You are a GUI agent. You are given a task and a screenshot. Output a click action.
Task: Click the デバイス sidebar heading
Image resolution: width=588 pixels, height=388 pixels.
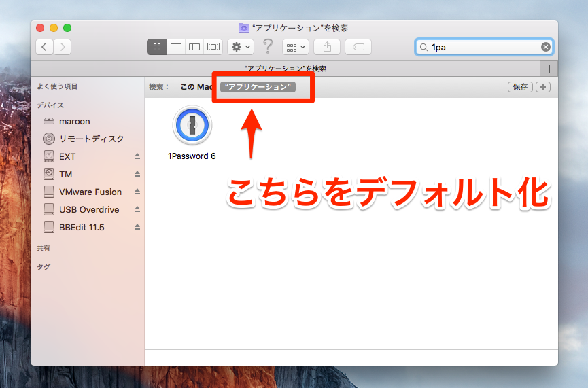point(50,105)
